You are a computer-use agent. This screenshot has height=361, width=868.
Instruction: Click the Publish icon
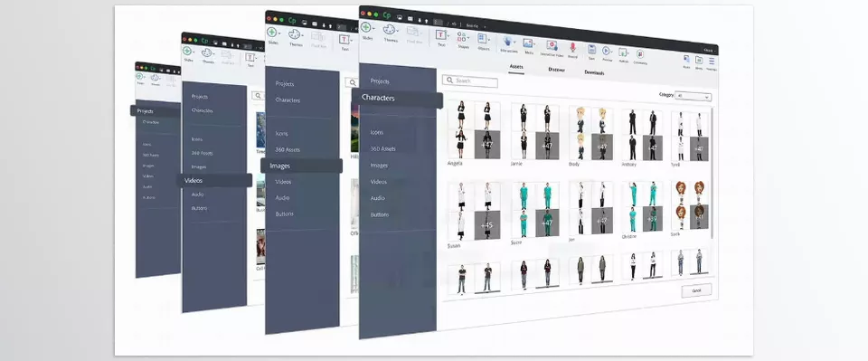pos(622,52)
